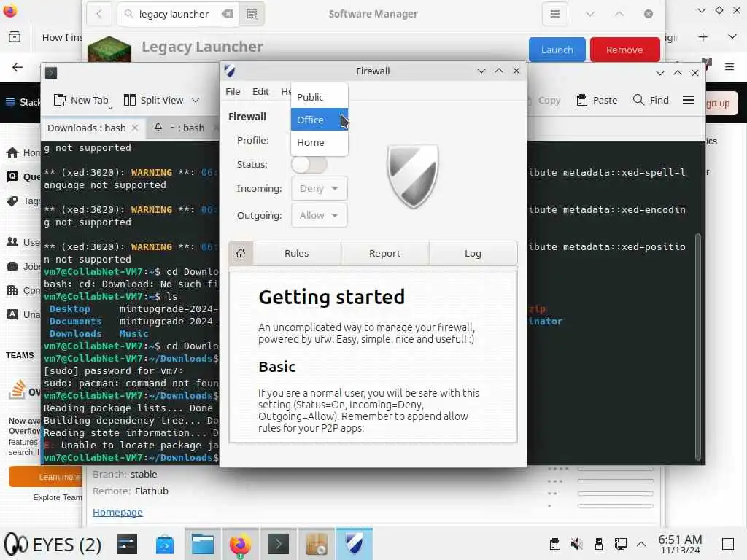Open network tray icon
The width and height of the screenshot is (747, 560).
[x=620, y=544]
